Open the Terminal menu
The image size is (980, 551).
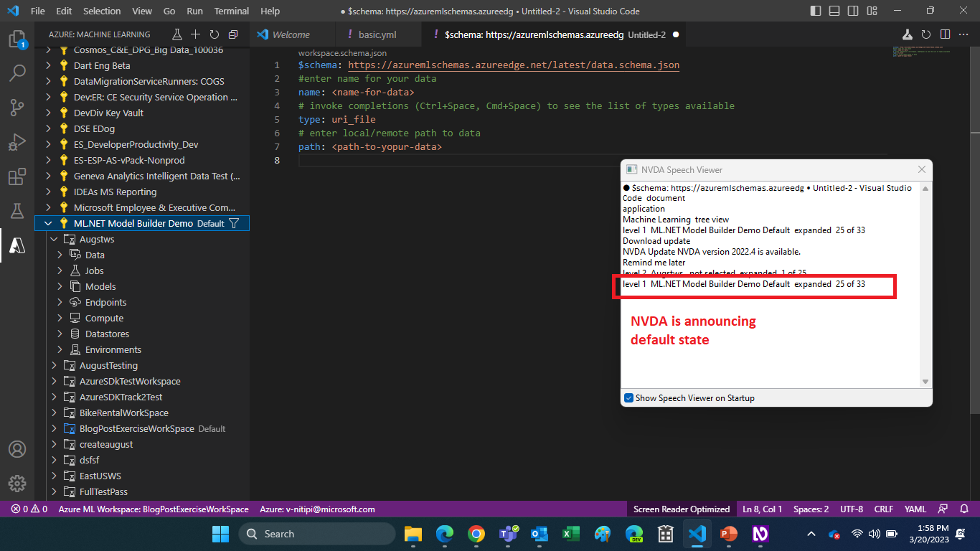coord(231,11)
